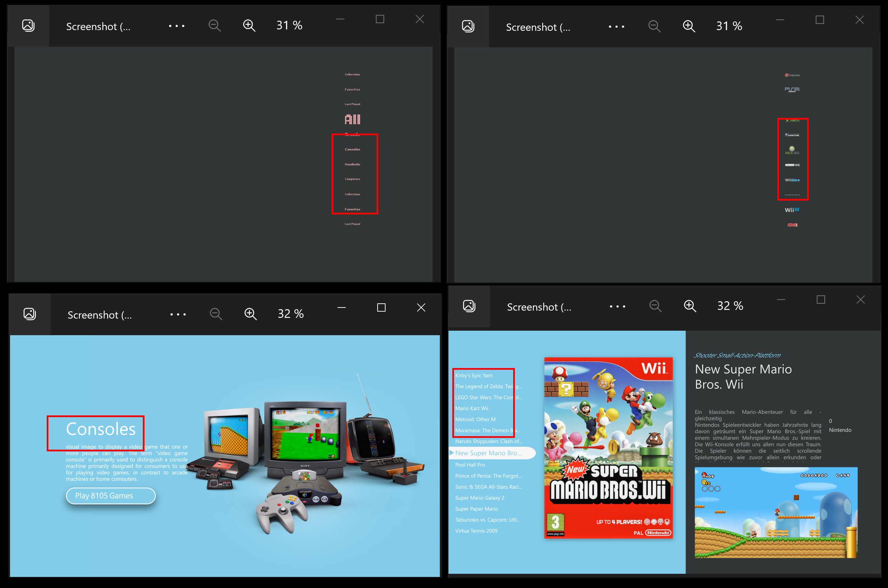Screen dimensions: 888x588
Task: Zoom in on the 'All' menu screenshot window
Action: pyautogui.click(x=249, y=26)
